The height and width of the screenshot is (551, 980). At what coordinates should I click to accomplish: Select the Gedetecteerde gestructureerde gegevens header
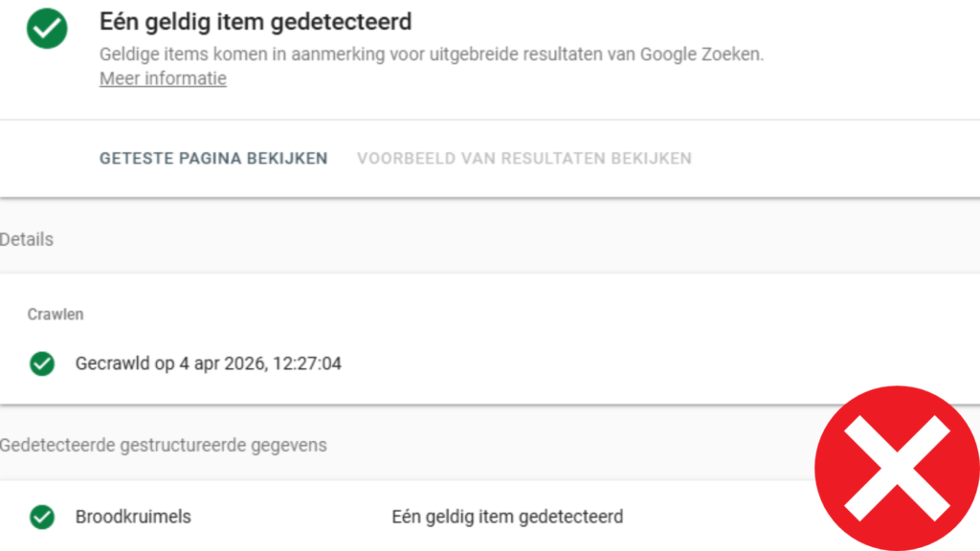pyautogui.click(x=163, y=445)
